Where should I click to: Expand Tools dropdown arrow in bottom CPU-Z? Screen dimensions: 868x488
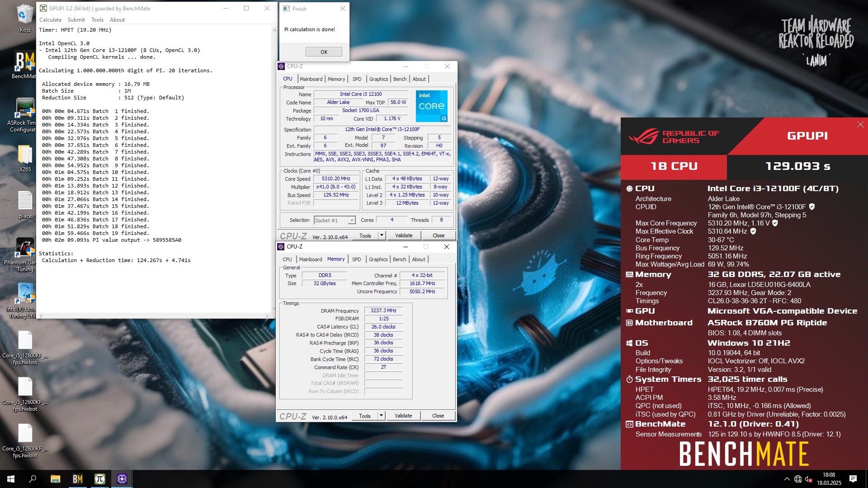click(x=381, y=416)
